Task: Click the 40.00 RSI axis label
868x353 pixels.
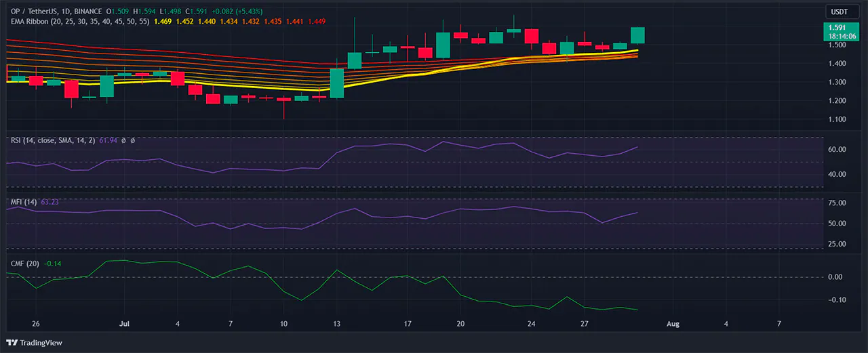Action: 836,174
